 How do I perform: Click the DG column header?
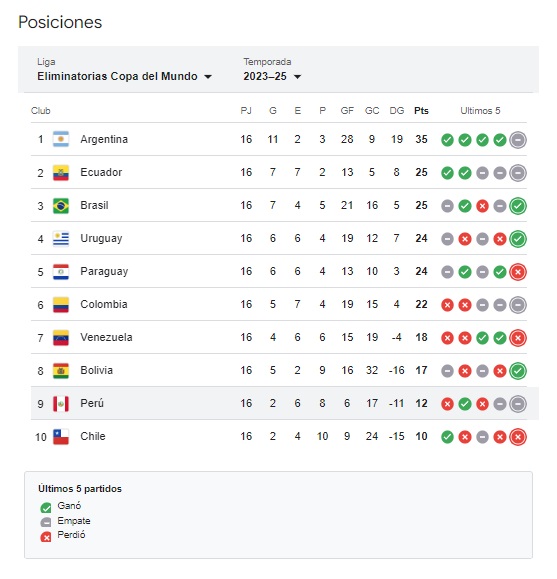[396, 111]
